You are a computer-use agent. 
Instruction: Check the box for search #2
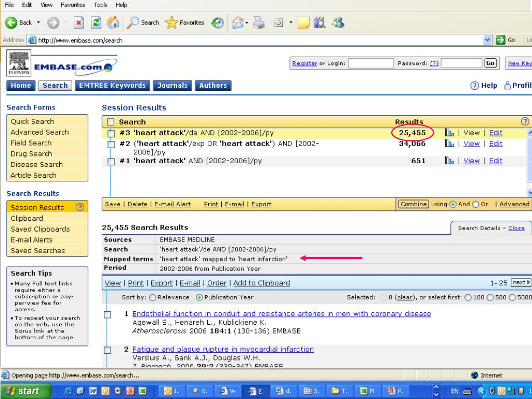111,144
